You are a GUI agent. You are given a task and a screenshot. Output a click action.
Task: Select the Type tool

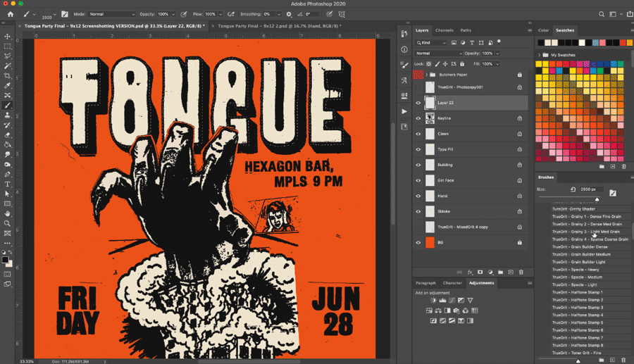8,184
